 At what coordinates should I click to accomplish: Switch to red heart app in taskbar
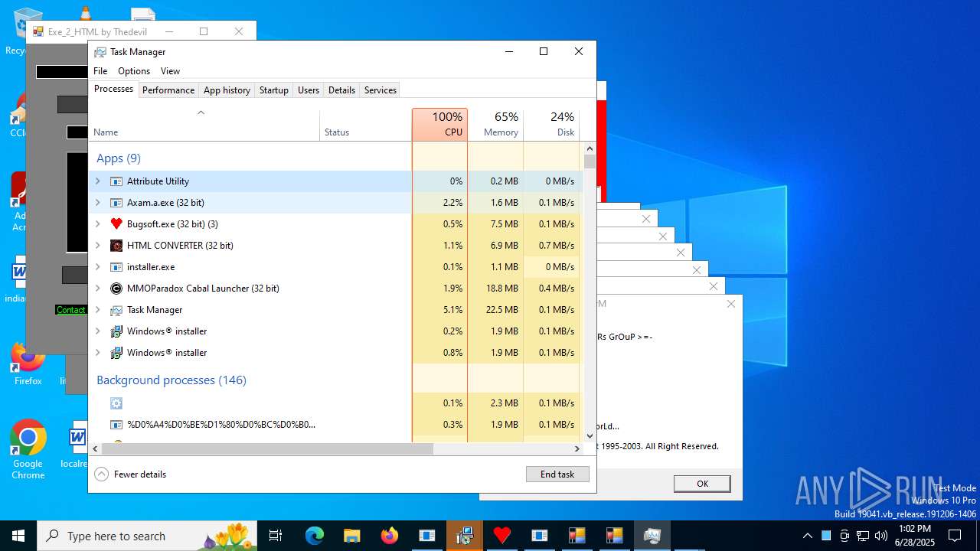[x=502, y=536]
